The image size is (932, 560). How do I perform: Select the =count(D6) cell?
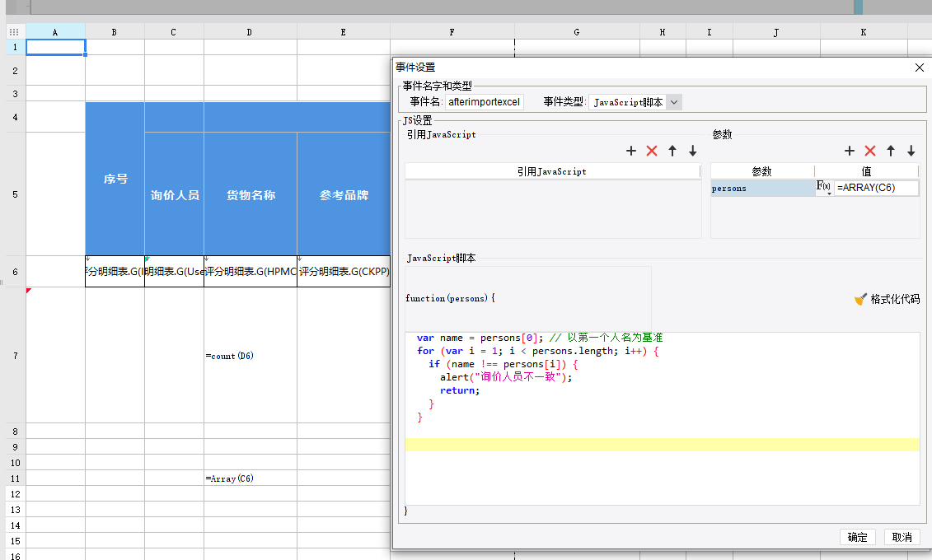pyautogui.click(x=251, y=356)
